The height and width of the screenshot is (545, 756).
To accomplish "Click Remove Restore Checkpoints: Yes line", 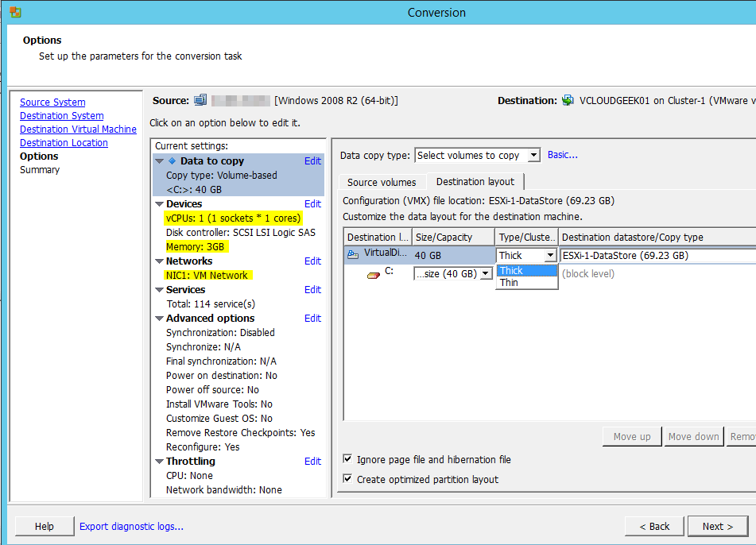I will click(241, 433).
